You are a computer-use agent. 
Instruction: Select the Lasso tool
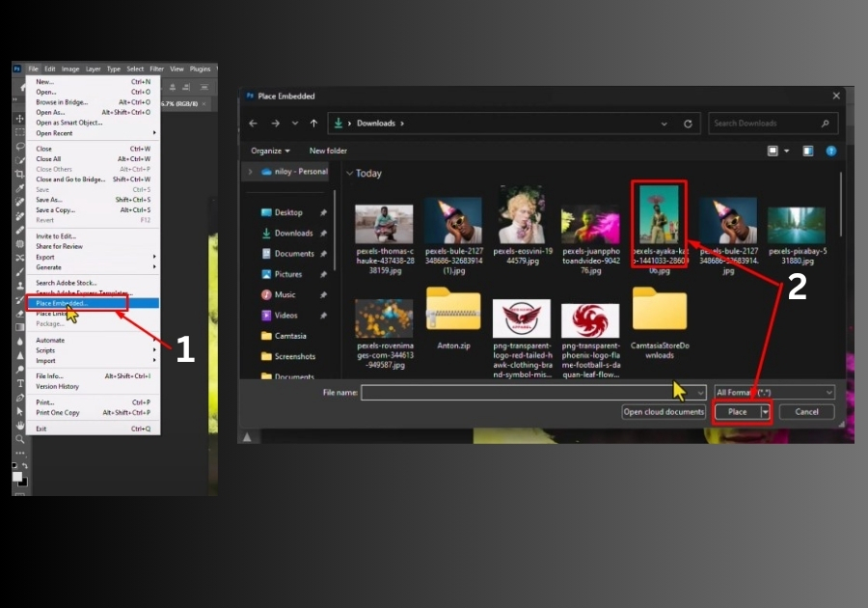(20, 146)
